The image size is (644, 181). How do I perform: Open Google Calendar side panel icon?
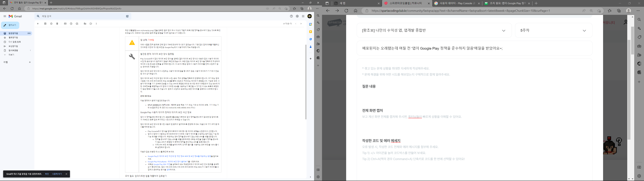point(310,24)
